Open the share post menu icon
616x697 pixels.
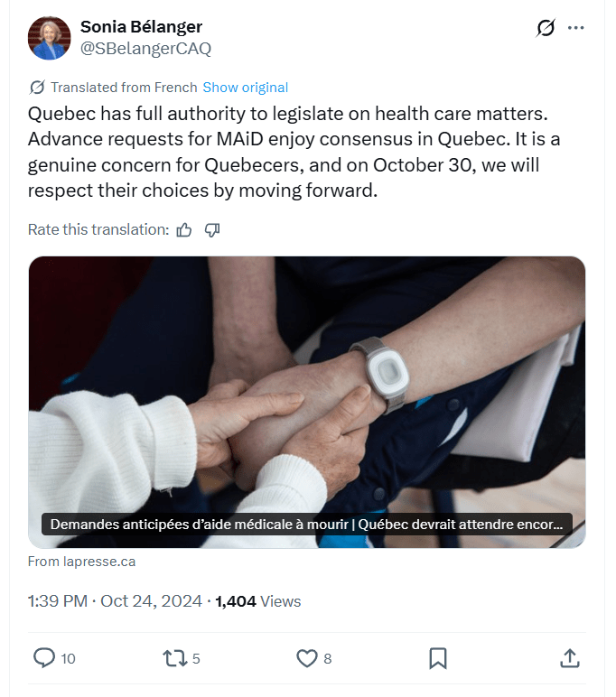pyautogui.click(x=569, y=658)
